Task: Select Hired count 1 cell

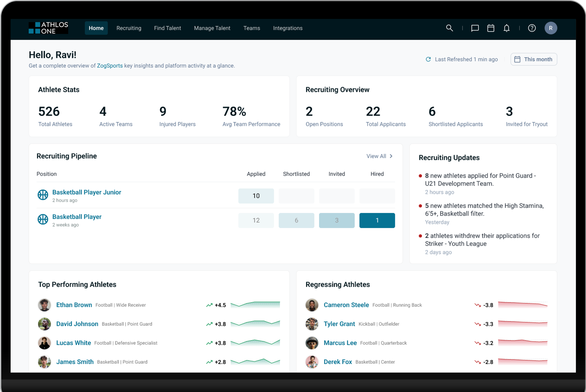Action: pos(377,220)
